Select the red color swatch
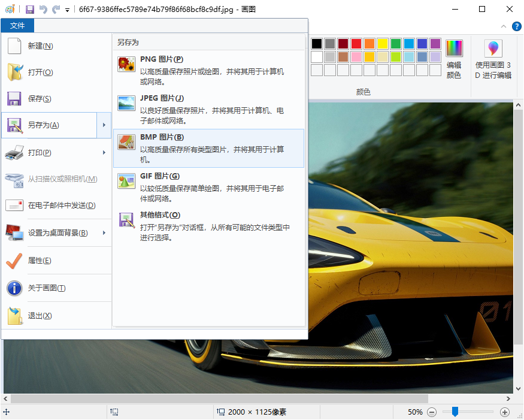 click(x=357, y=43)
